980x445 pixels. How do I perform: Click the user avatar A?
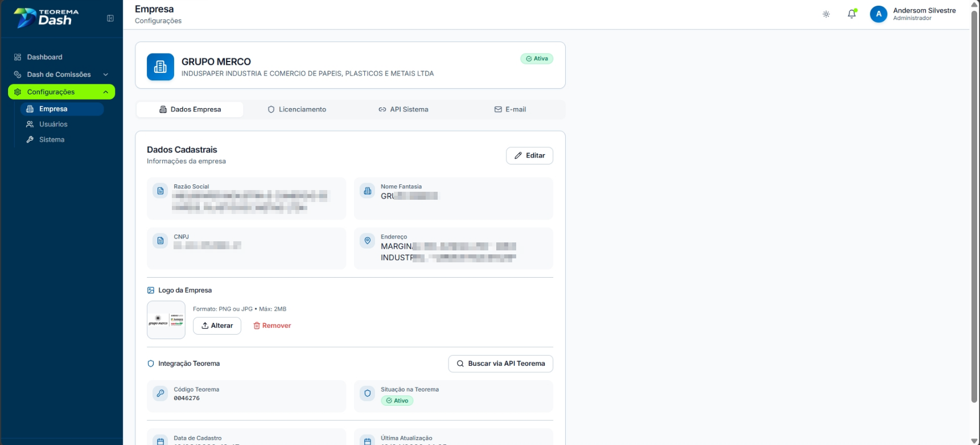[x=879, y=14]
